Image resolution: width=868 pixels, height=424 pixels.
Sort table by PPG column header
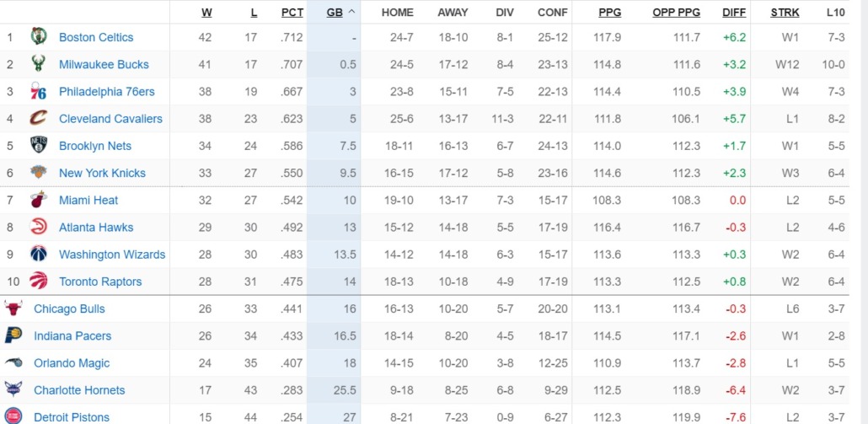coord(609,12)
